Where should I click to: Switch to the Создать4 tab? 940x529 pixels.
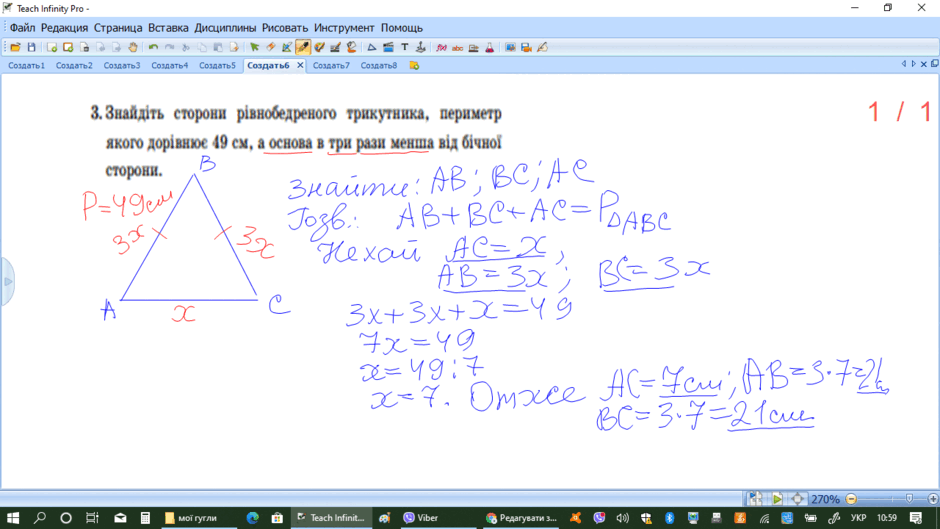[170, 65]
